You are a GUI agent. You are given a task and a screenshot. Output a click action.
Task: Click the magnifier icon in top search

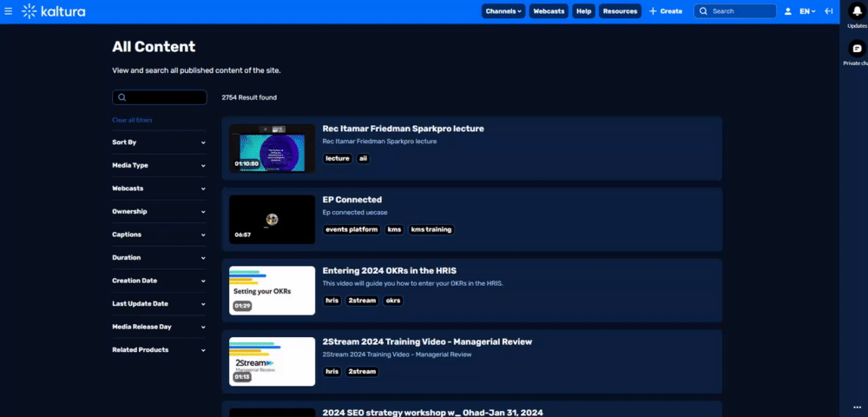(x=703, y=11)
